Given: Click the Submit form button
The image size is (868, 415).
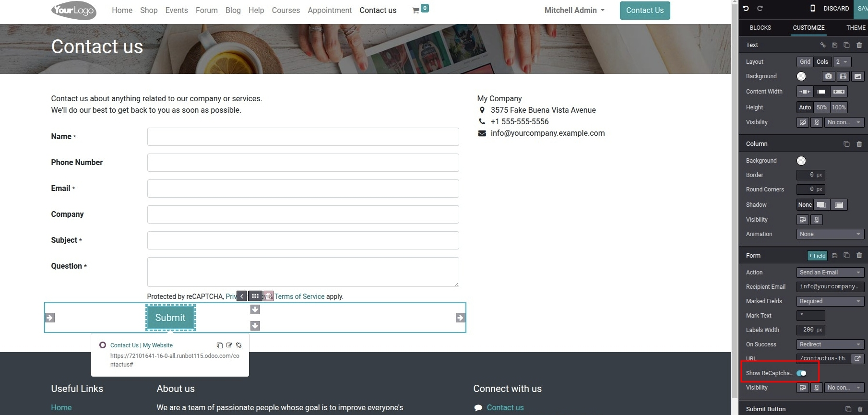Looking at the screenshot, I should 170,318.
